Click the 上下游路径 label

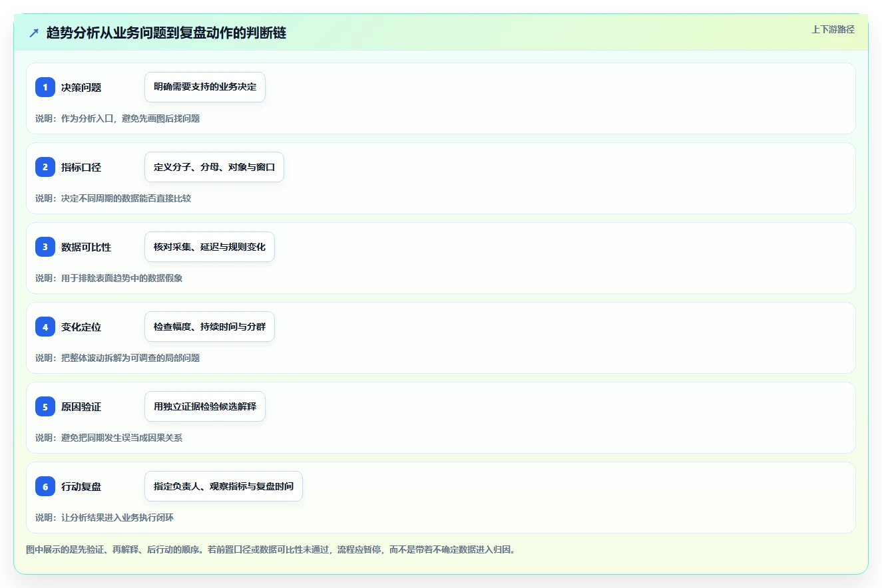click(833, 29)
